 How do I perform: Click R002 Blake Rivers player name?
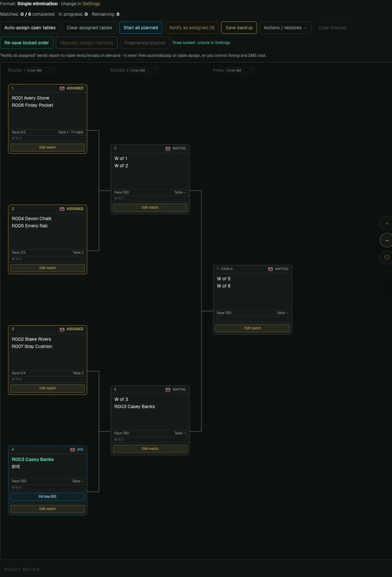point(31,339)
